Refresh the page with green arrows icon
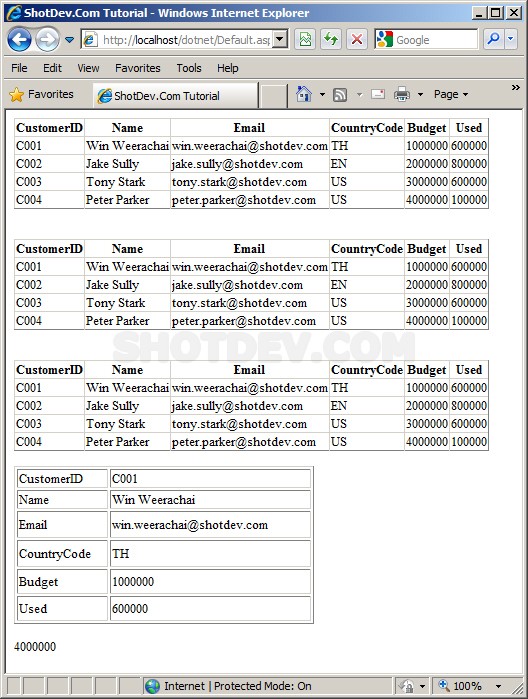The image size is (528, 699). 331,40
